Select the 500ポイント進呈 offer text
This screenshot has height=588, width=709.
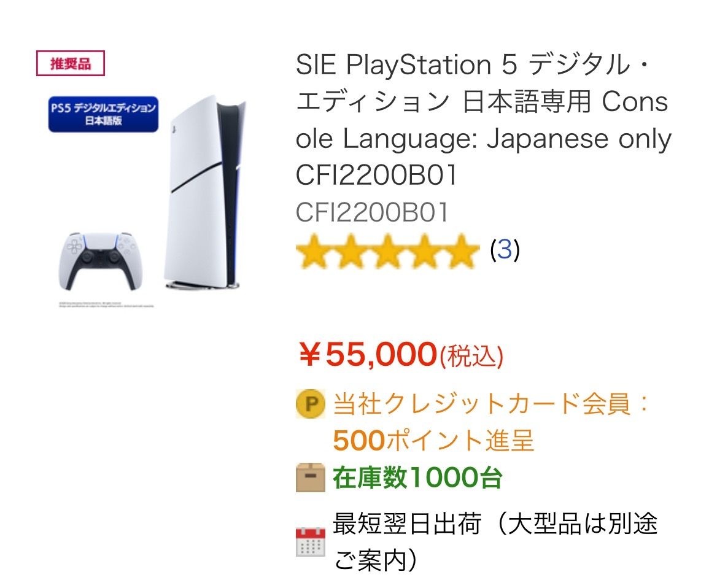(x=433, y=440)
